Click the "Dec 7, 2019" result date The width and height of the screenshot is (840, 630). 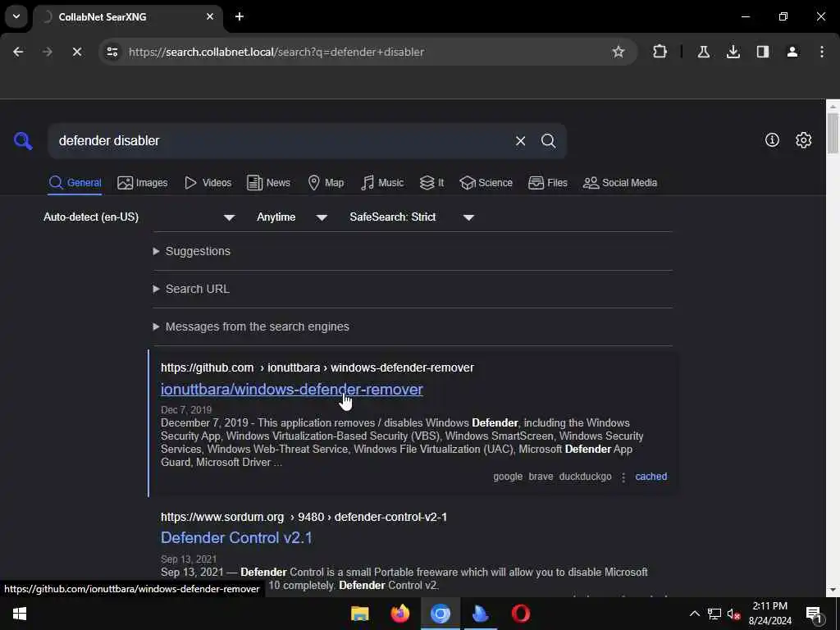186,410
